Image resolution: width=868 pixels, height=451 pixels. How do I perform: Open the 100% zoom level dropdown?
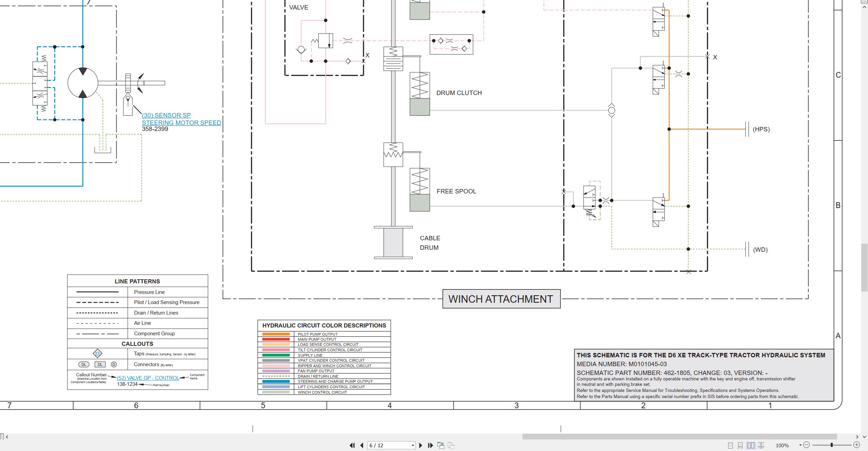tap(801, 445)
